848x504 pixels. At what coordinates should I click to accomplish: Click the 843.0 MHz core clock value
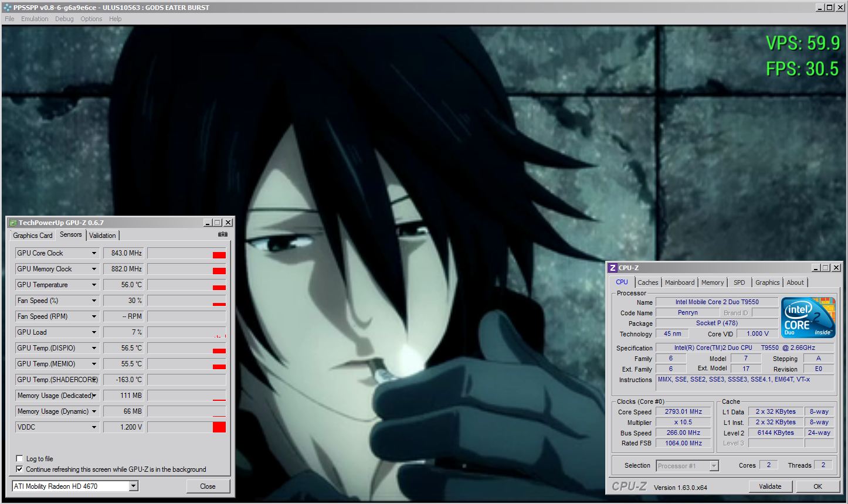point(124,253)
